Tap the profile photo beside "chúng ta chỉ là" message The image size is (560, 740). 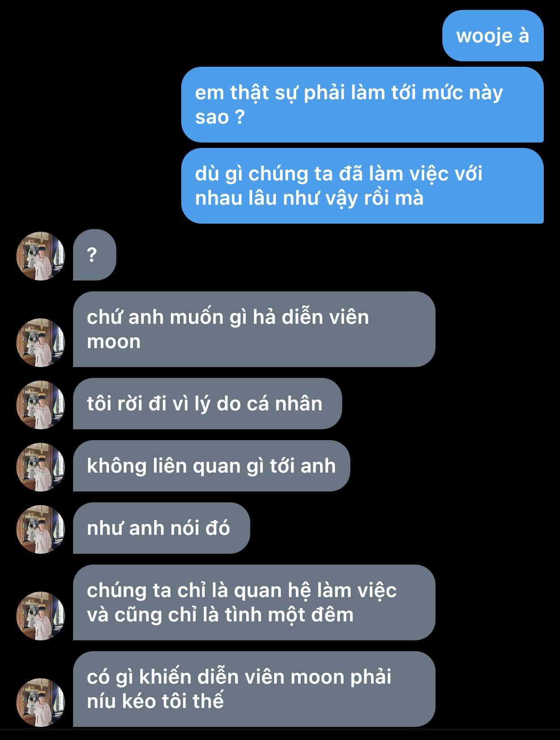pyautogui.click(x=41, y=616)
